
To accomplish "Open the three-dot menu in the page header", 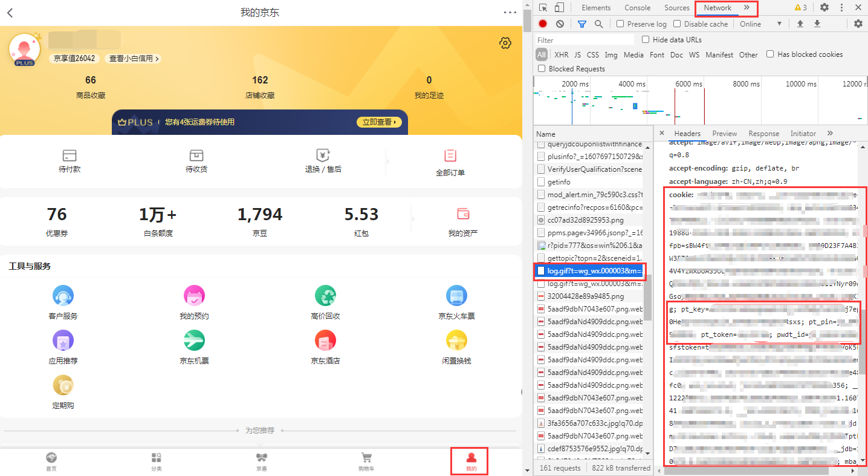I will click(x=510, y=13).
